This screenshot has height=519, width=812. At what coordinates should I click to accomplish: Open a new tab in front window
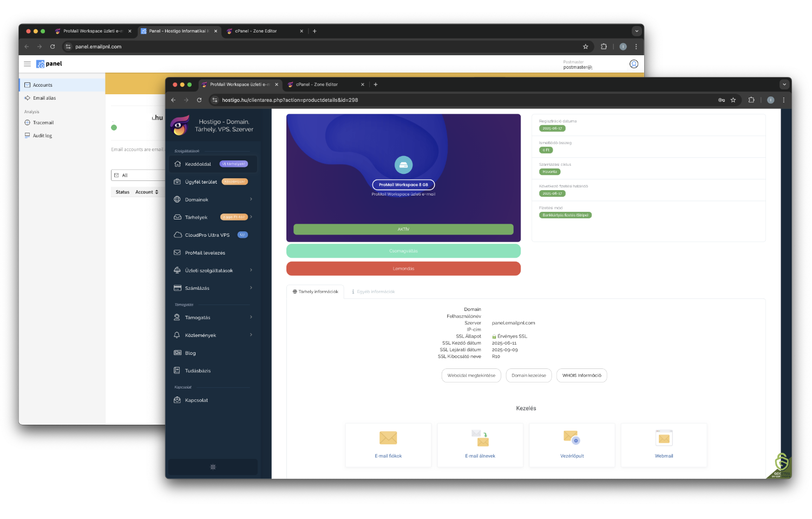[376, 85]
